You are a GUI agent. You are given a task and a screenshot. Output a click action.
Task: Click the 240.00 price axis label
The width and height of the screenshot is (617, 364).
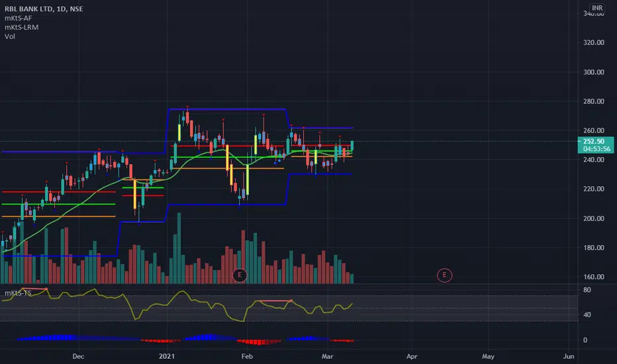coord(594,159)
